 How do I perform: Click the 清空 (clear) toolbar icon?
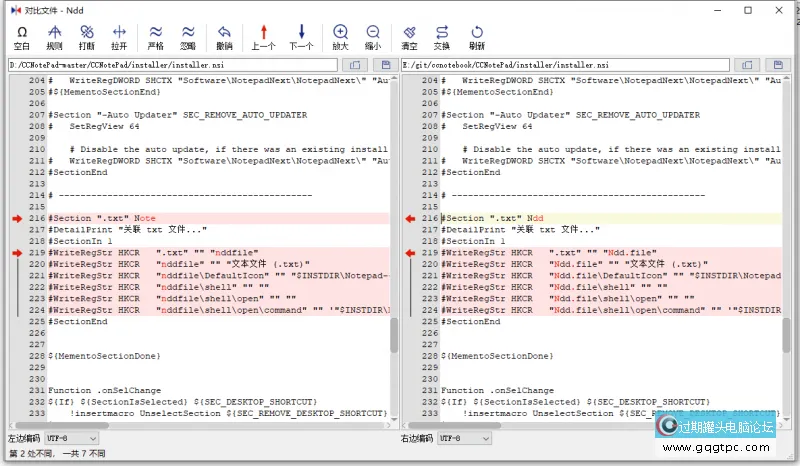coord(409,37)
